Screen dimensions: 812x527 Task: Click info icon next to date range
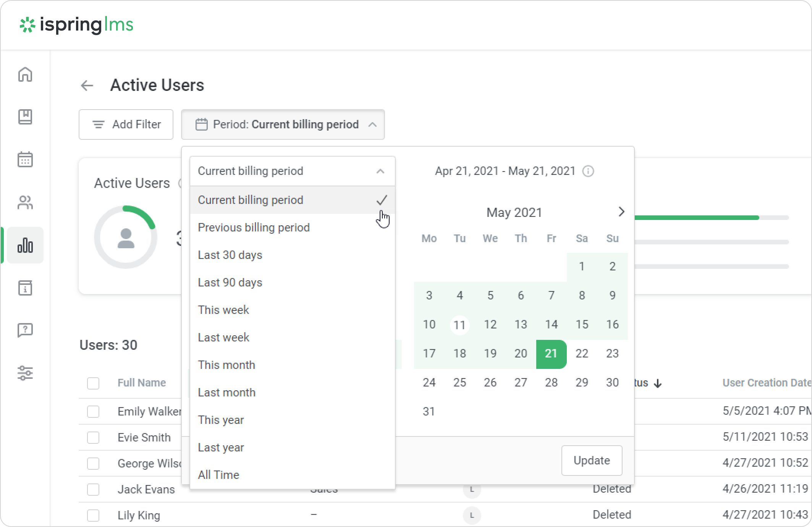588,171
